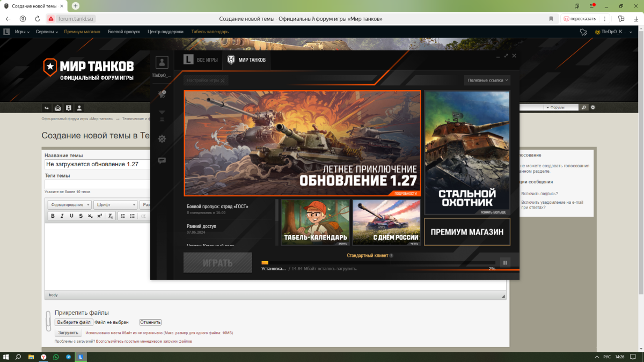Image resolution: width=644 pixels, height=362 pixels.
Task: Click the Загрузить upload button
Action: 69,333
